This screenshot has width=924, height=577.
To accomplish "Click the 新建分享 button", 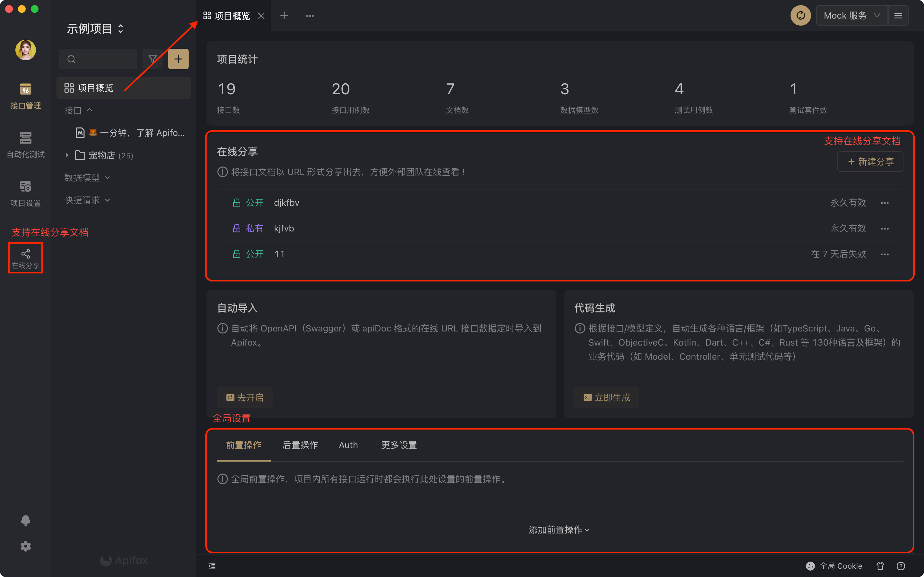I will tap(870, 162).
